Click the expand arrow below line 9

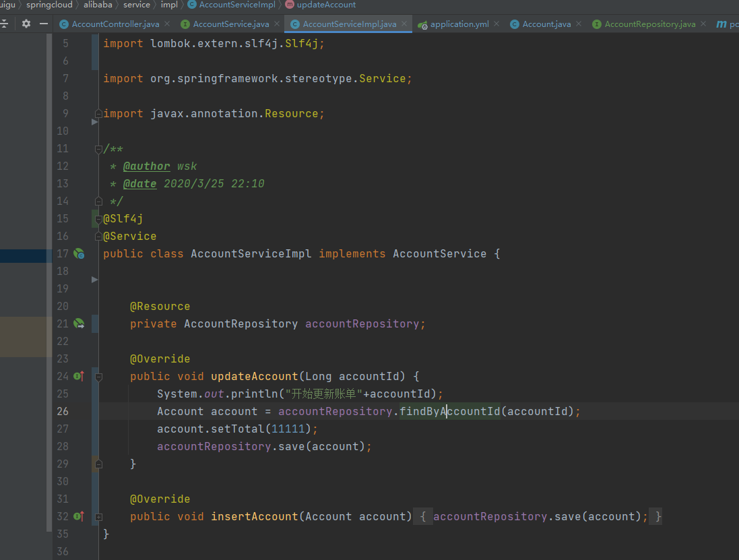pos(95,122)
